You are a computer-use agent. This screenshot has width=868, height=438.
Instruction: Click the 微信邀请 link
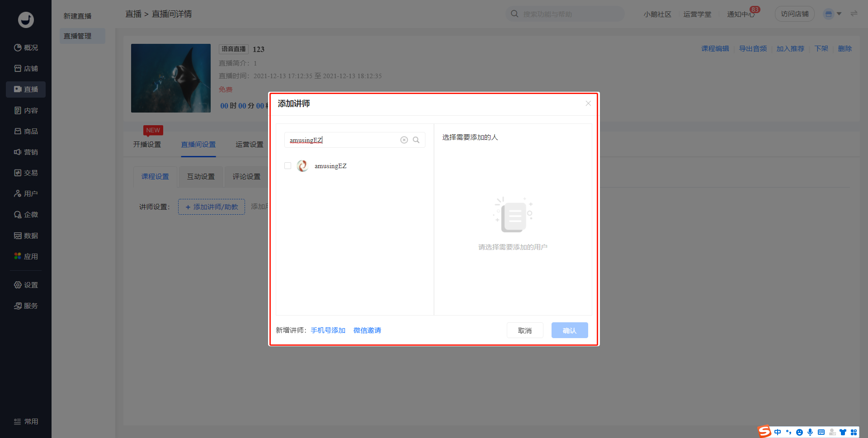(367, 330)
